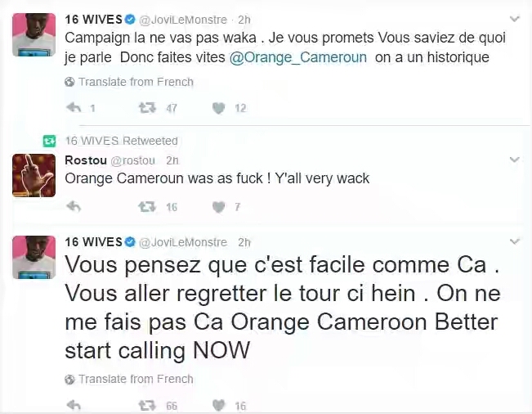Viewport: 532px width, 414px height.
Task: Like Rostou's tweet with 7 likes
Action: 218,207
